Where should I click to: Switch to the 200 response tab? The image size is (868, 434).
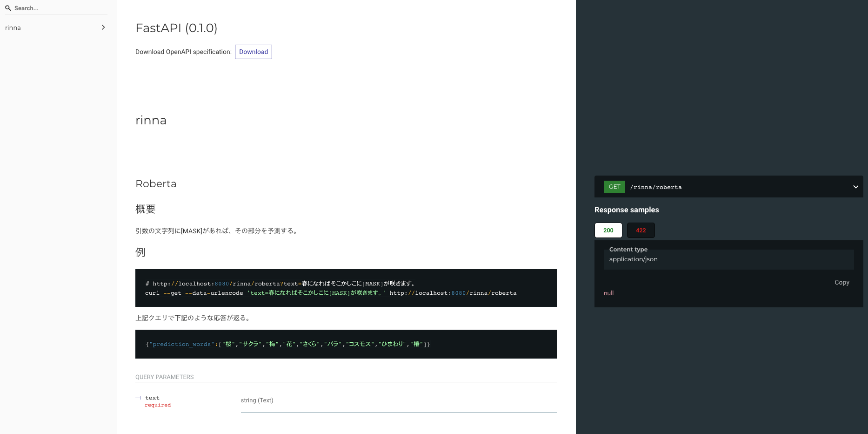(x=608, y=230)
